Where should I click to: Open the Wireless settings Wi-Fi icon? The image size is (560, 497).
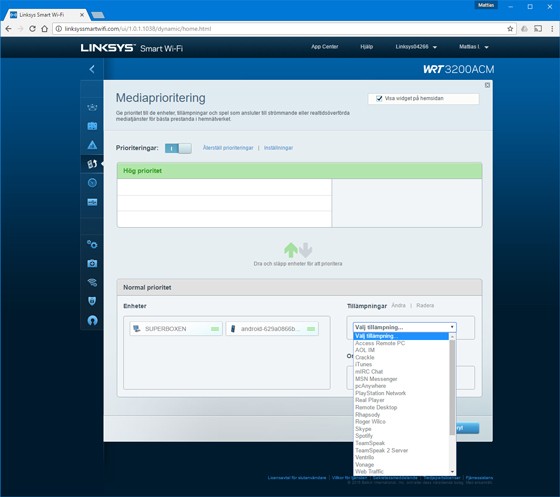92,282
